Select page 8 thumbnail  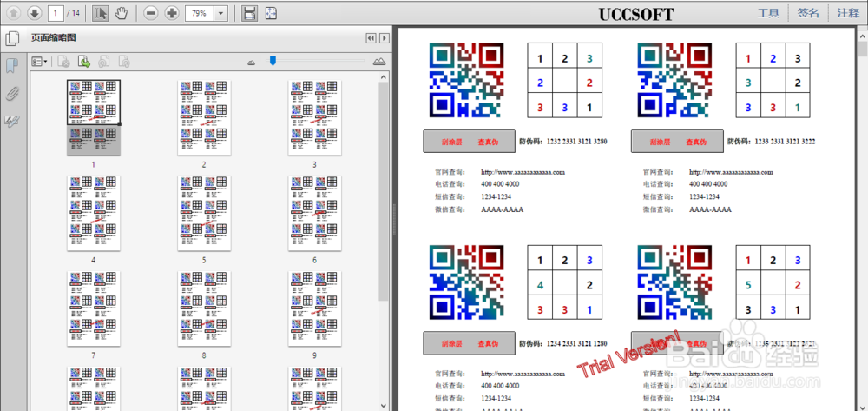[204, 308]
